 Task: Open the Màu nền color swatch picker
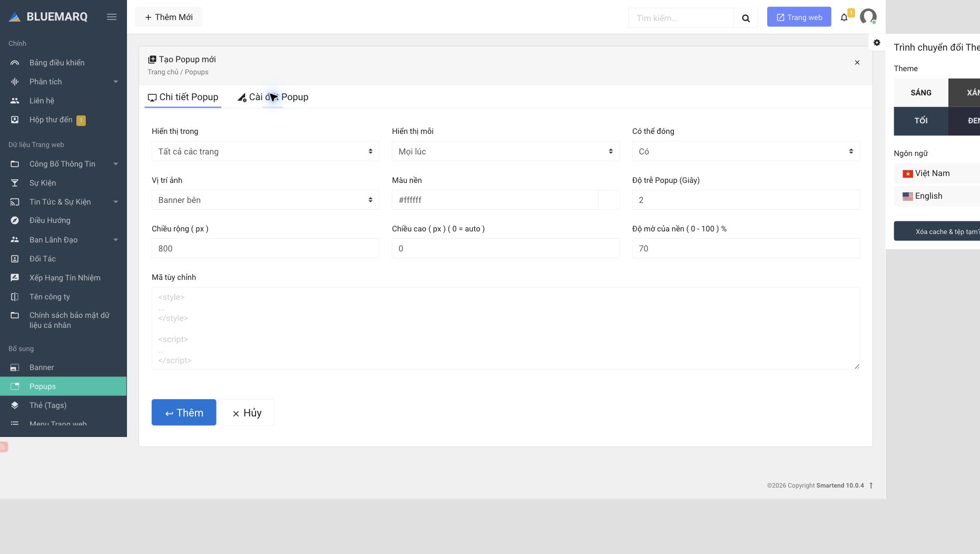click(609, 200)
